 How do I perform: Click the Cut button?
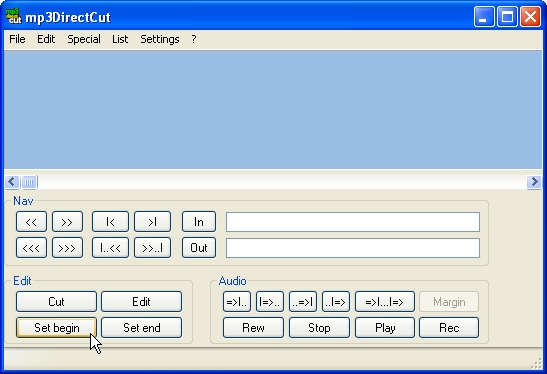(56, 301)
